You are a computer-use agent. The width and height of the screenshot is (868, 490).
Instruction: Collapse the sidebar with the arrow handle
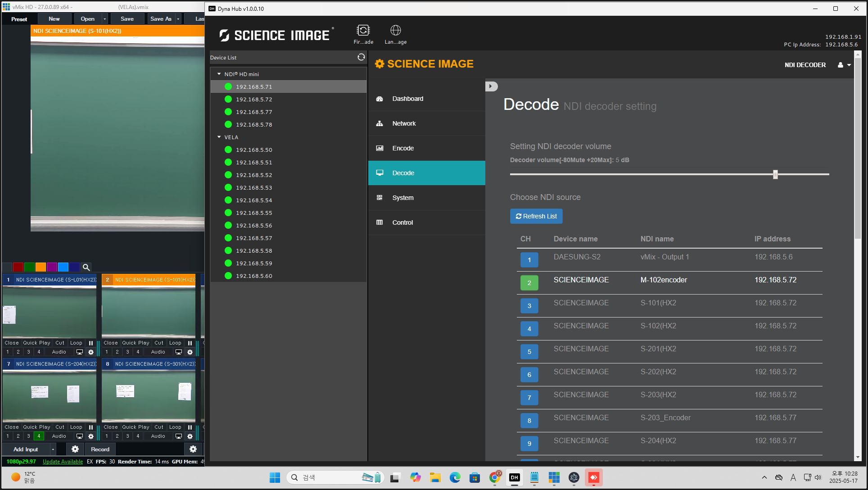tap(491, 86)
